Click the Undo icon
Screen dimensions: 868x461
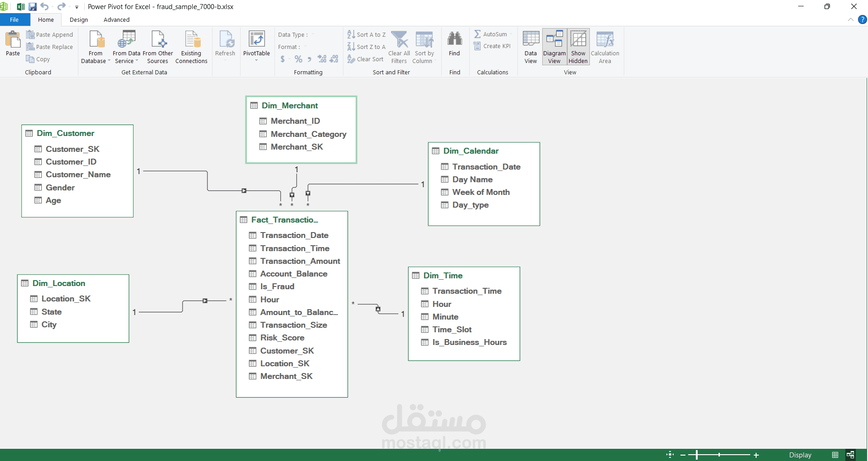coord(44,6)
